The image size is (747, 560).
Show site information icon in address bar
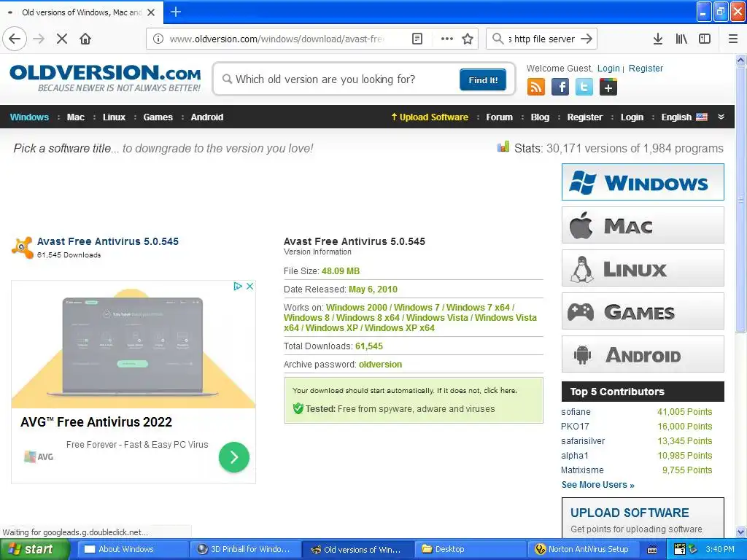point(158,39)
